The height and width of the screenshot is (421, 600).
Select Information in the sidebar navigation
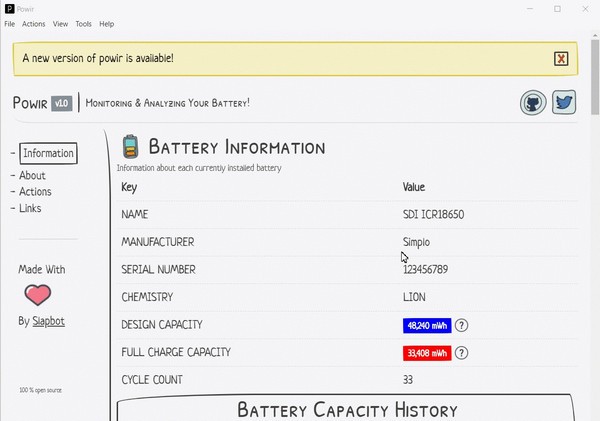48,153
